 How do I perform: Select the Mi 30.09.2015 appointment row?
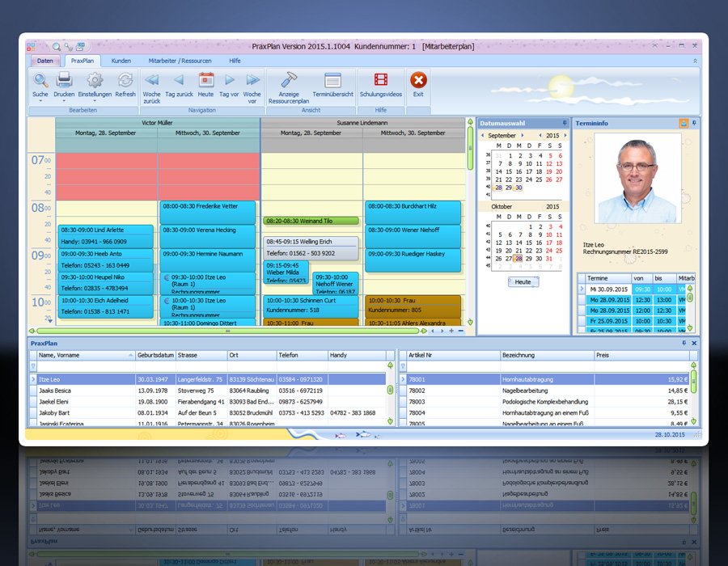[633, 289]
